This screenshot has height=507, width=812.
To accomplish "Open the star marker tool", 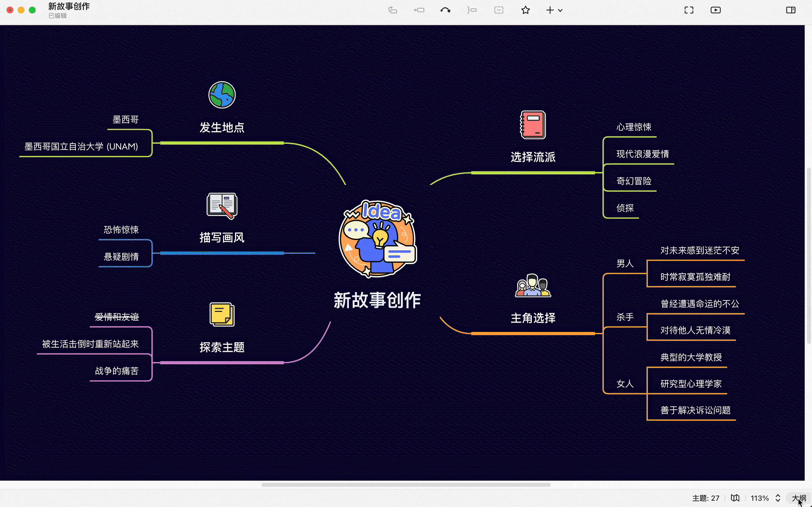I will coord(525,10).
